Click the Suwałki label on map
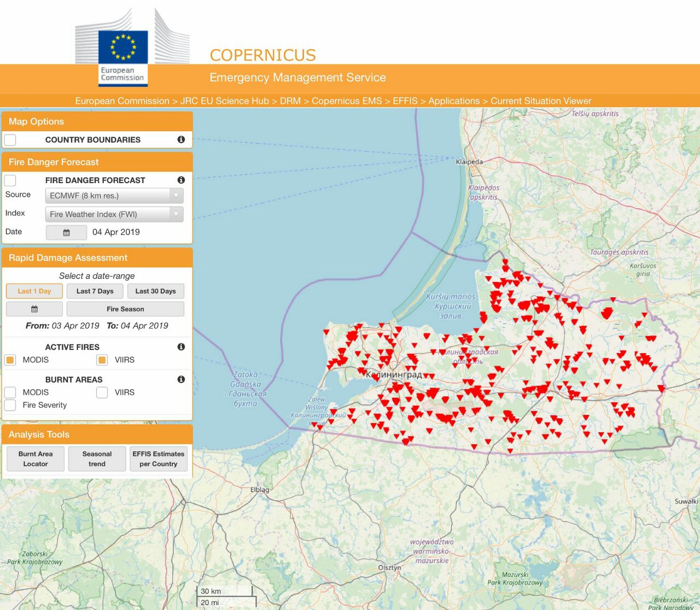Viewport: 700px width, 610px height. click(686, 501)
